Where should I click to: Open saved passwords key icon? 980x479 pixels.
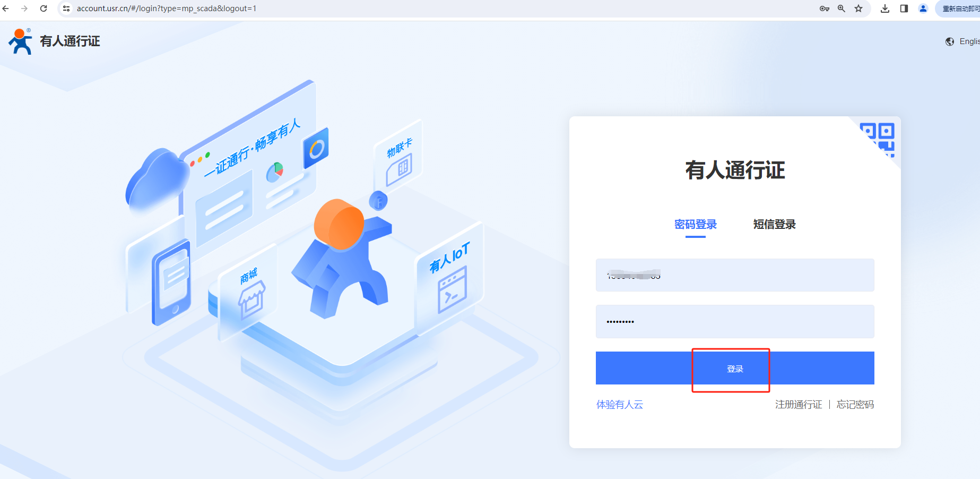click(x=825, y=8)
